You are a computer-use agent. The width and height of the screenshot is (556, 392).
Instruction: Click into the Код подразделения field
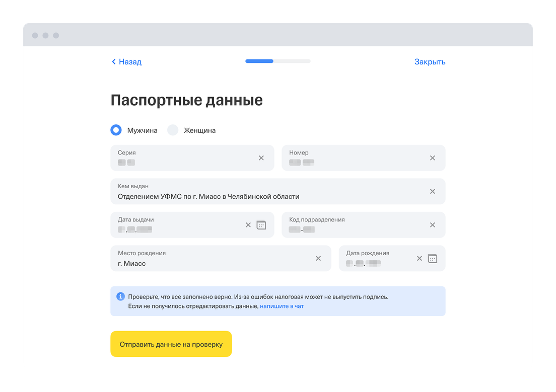[x=364, y=225]
